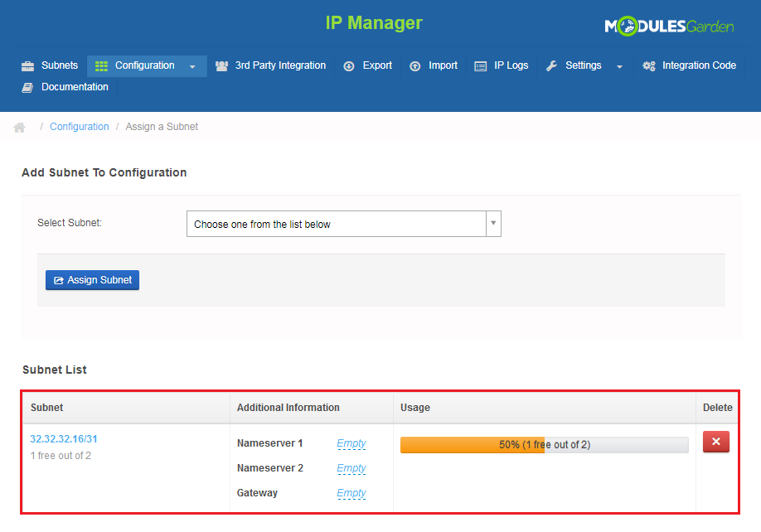The image size is (761, 532).
Task: Open the Documentation link
Action: [x=75, y=87]
